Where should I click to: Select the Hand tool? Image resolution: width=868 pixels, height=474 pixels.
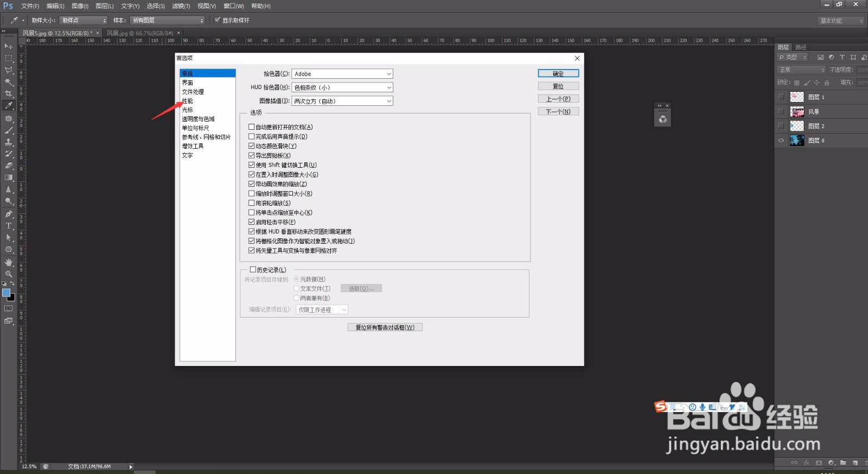[x=9, y=262]
